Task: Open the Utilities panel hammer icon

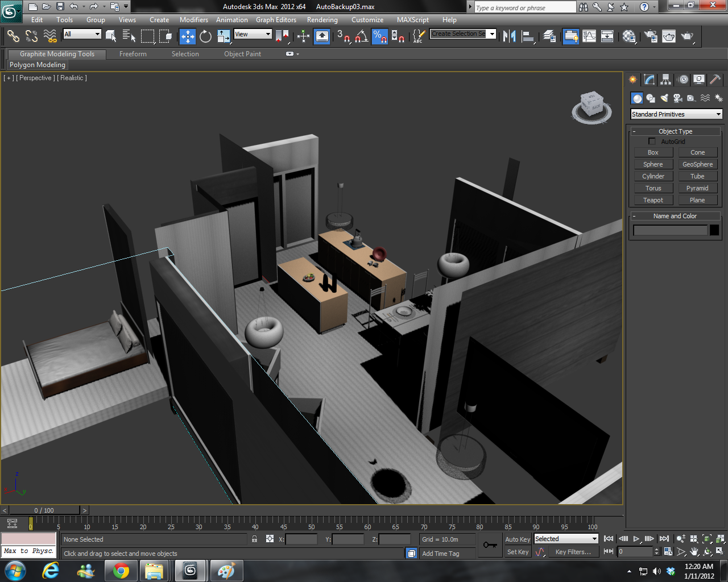Action: pos(715,80)
